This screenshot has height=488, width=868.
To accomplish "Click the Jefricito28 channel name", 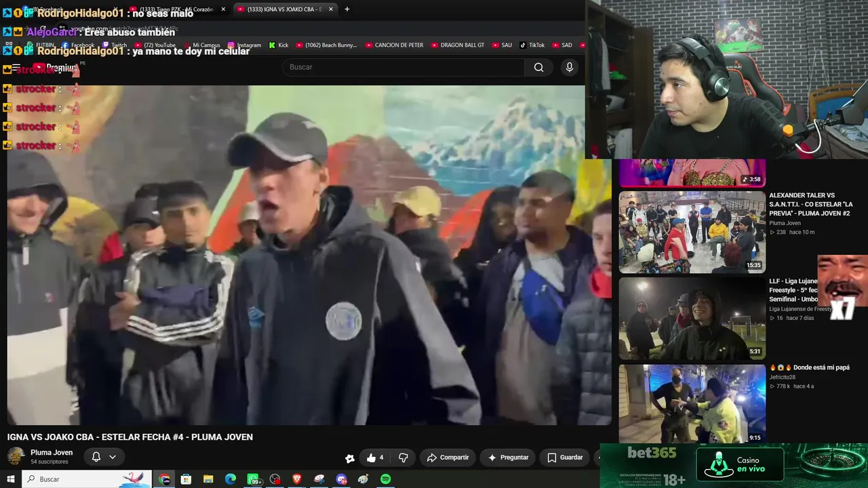I will 783,377.
